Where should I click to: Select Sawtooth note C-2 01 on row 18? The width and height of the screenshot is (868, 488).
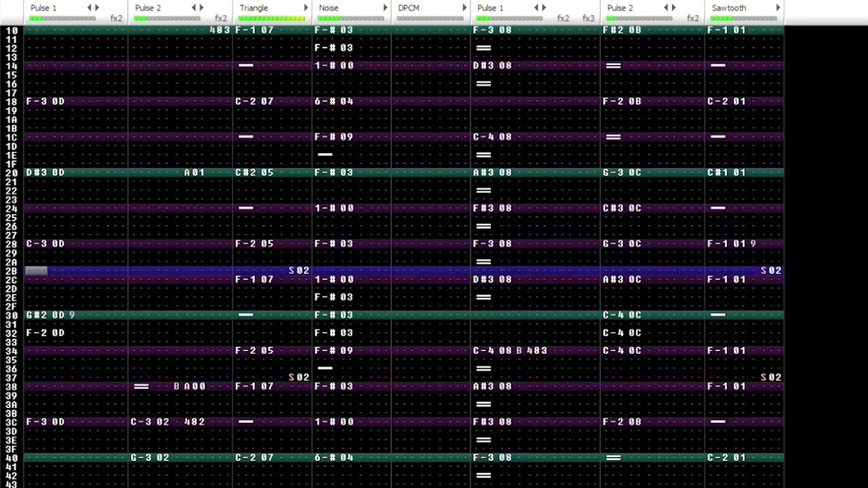(726, 102)
